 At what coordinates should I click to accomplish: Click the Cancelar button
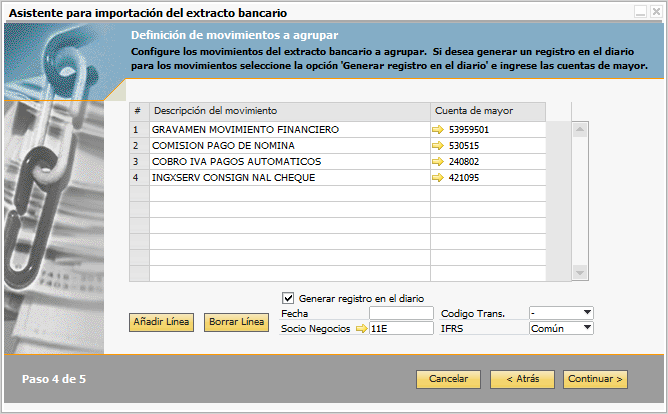(x=449, y=380)
